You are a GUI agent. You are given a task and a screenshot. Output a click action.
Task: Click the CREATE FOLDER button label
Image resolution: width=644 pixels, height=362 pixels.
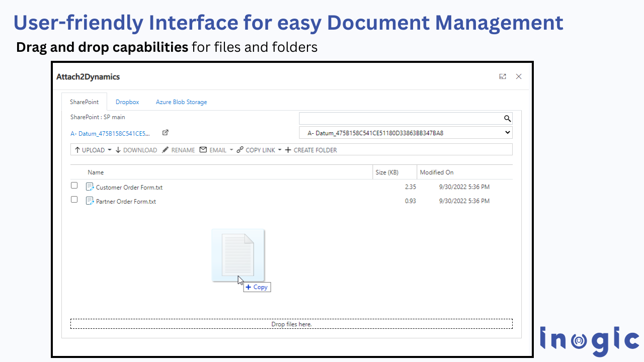[315, 150]
